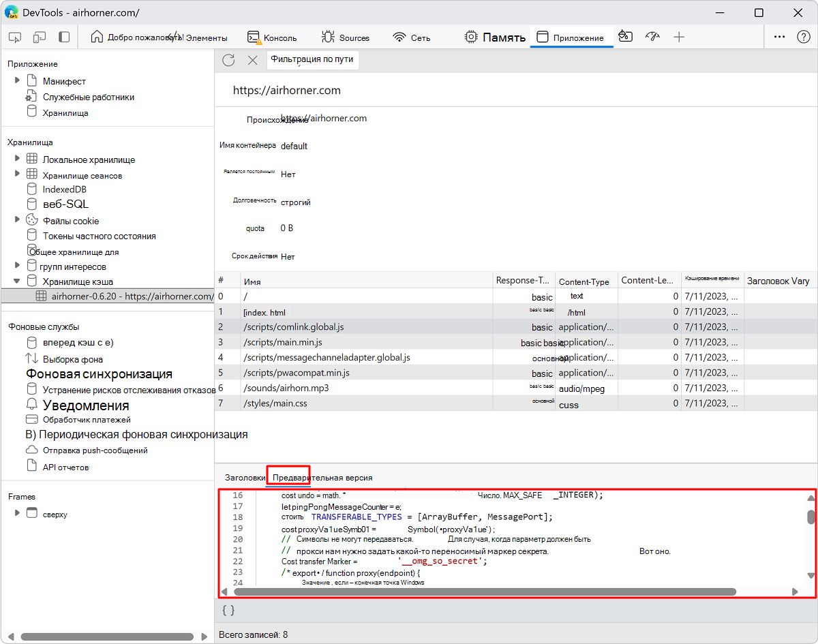Add more tools with plus icon
Screen dimensions: 818x644
(x=679, y=37)
